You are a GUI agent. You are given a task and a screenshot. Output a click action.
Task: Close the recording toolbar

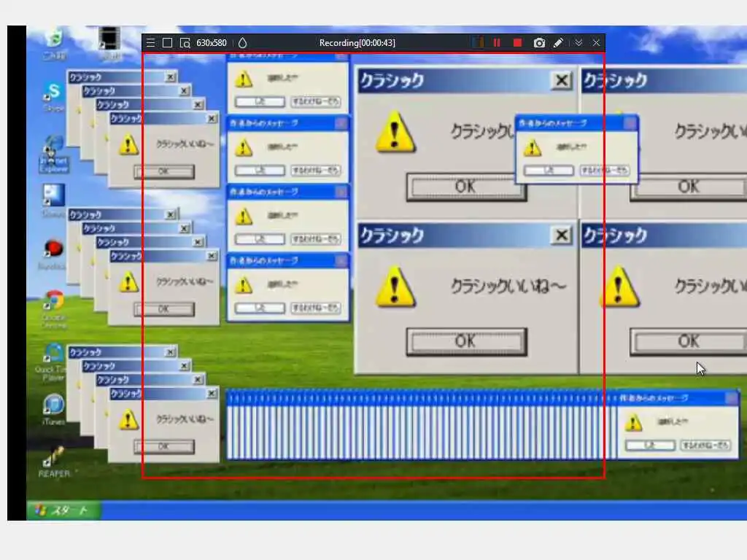pyautogui.click(x=596, y=43)
